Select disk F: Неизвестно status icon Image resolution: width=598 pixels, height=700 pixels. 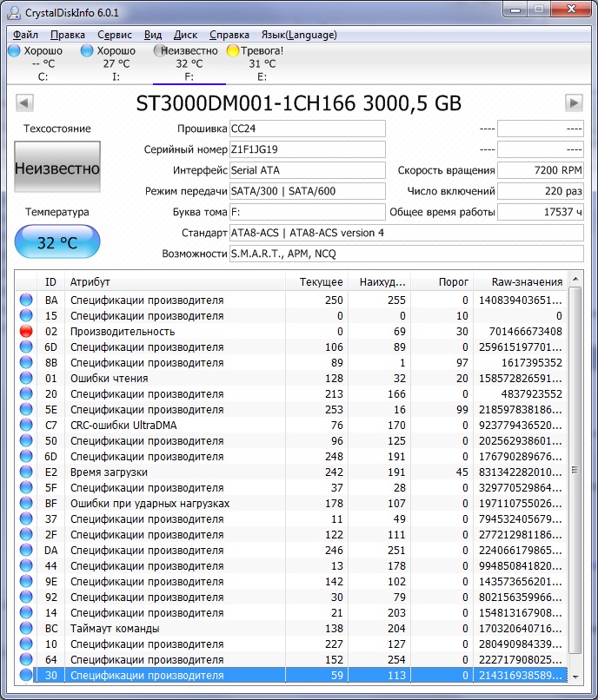click(x=160, y=50)
